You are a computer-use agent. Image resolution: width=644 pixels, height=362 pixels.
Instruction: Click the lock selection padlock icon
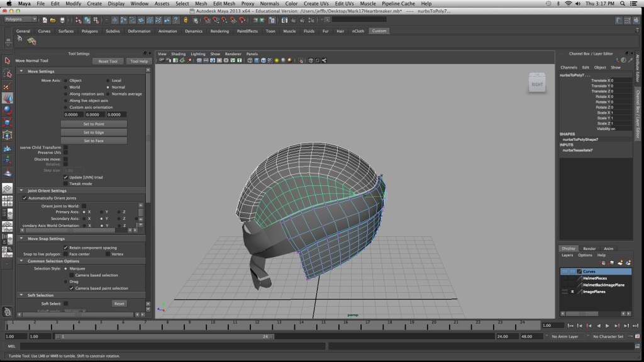pyautogui.click(x=186, y=19)
